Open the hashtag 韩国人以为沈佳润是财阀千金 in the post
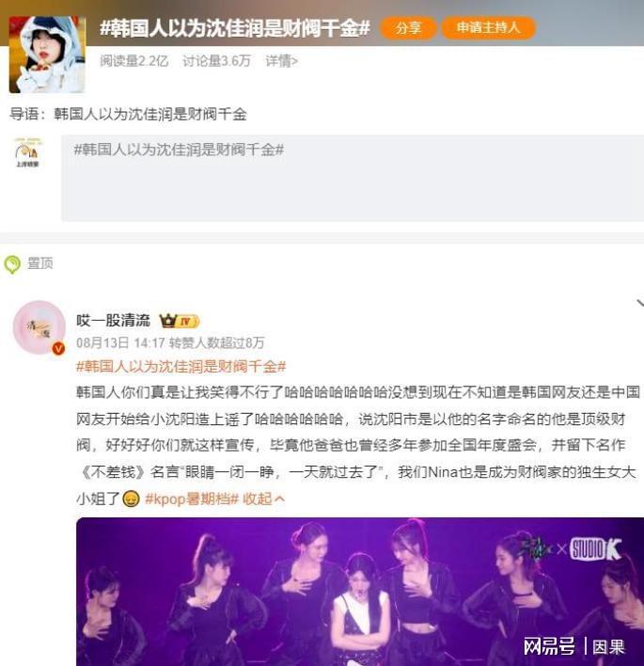 pyautogui.click(x=181, y=366)
